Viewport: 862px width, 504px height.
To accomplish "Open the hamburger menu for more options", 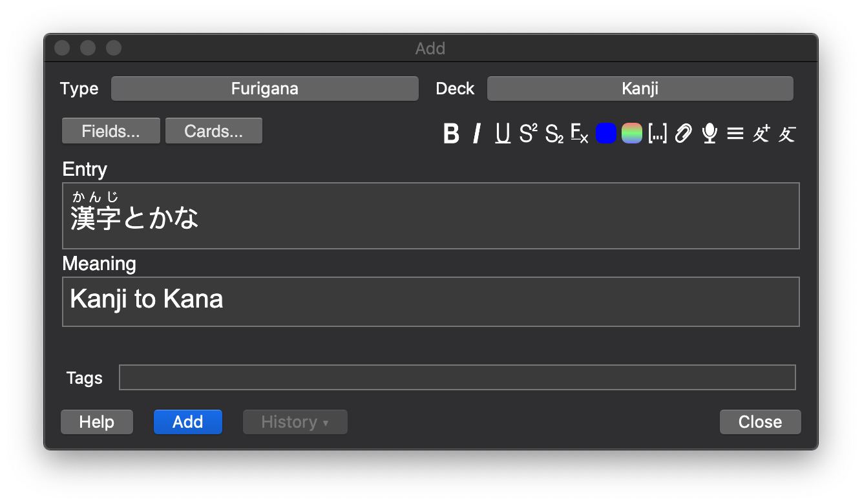I will tap(735, 134).
